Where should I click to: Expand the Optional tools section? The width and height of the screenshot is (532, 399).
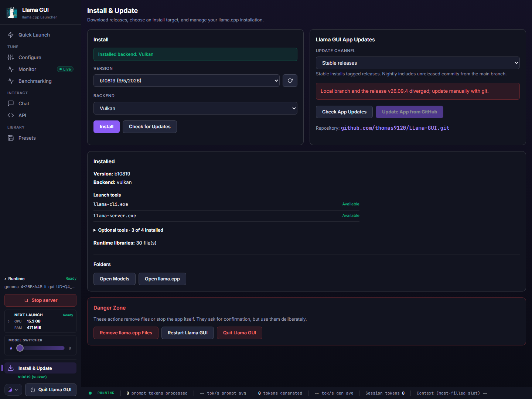click(x=128, y=230)
